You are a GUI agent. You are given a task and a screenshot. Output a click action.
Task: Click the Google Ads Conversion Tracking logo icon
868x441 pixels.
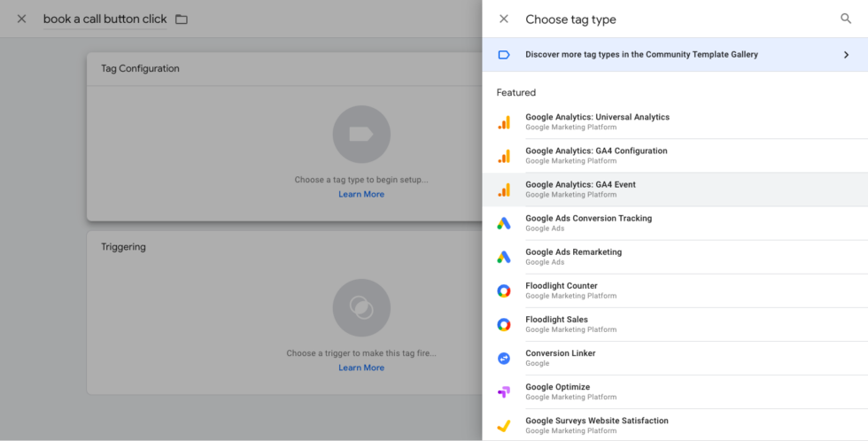point(504,223)
